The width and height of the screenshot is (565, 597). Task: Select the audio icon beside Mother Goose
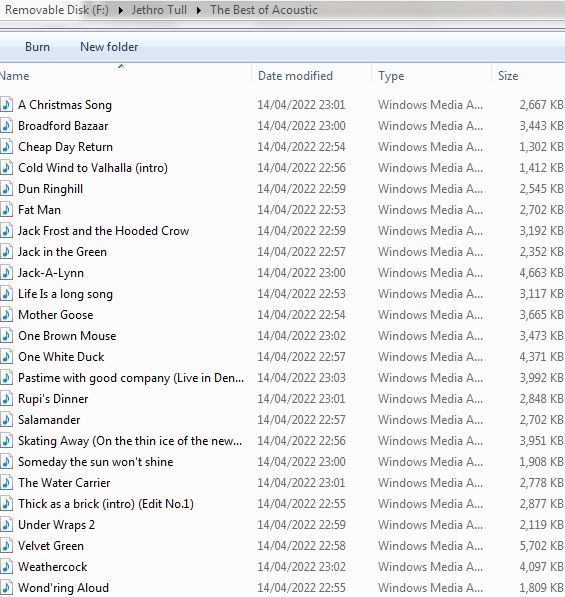click(6, 315)
